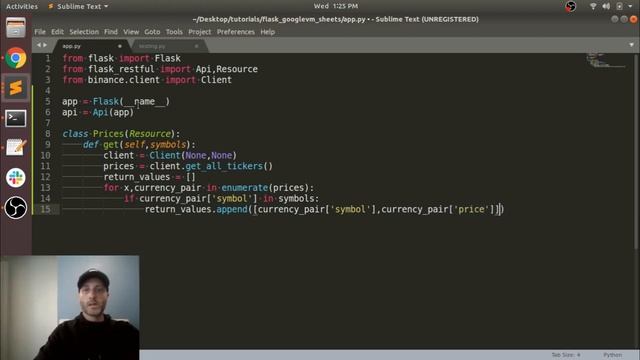Click the battery status indicator
The width and height of the screenshot is (640, 360).
point(619,6)
